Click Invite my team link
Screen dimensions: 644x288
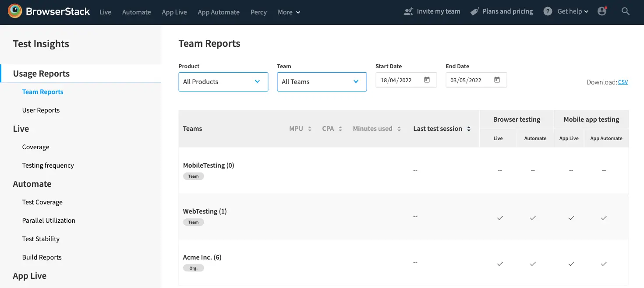pyautogui.click(x=439, y=11)
